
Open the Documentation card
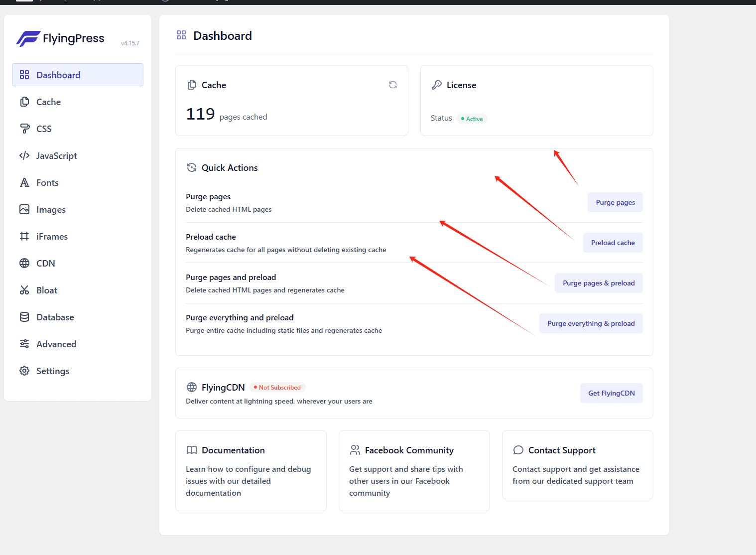coord(251,471)
